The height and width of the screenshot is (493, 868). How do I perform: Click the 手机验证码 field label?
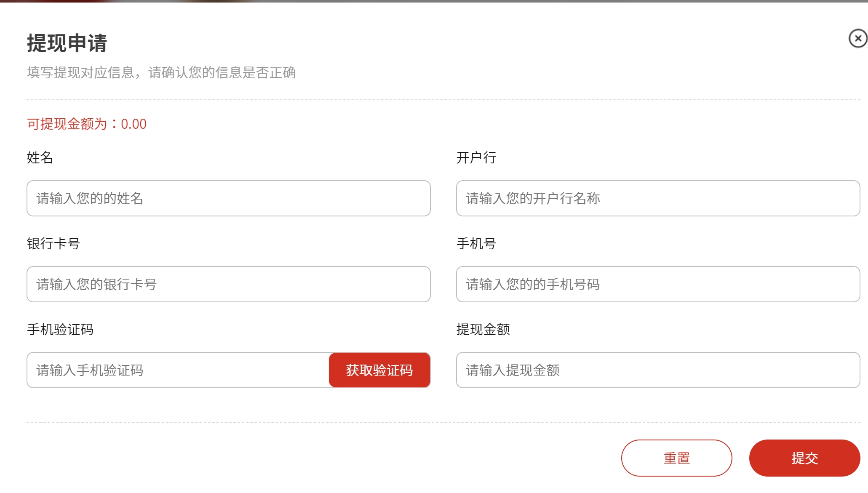coord(60,329)
